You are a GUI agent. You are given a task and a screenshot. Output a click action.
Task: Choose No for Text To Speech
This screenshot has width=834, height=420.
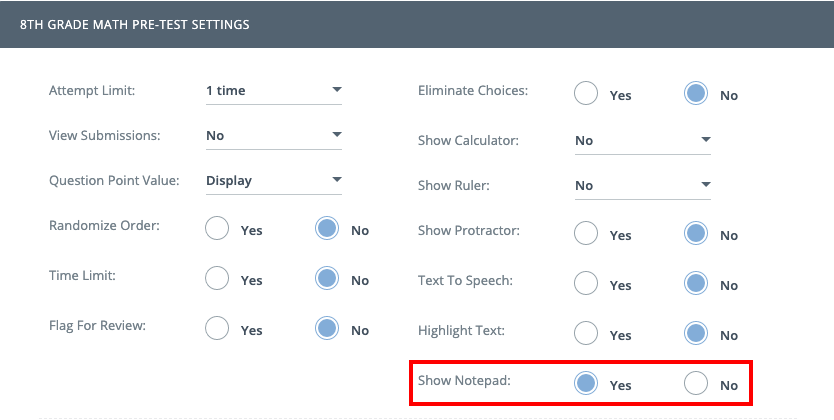click(696, 285)
